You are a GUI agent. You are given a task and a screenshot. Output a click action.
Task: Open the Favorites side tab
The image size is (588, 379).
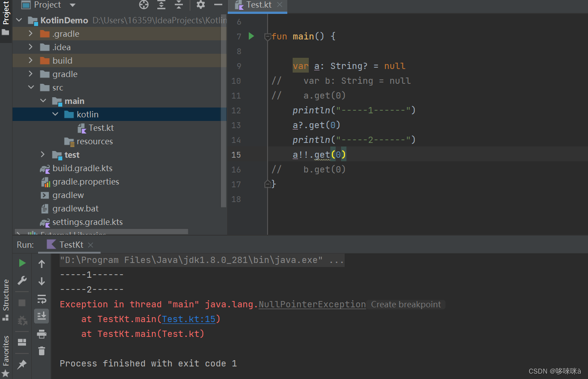click(6, 356)
